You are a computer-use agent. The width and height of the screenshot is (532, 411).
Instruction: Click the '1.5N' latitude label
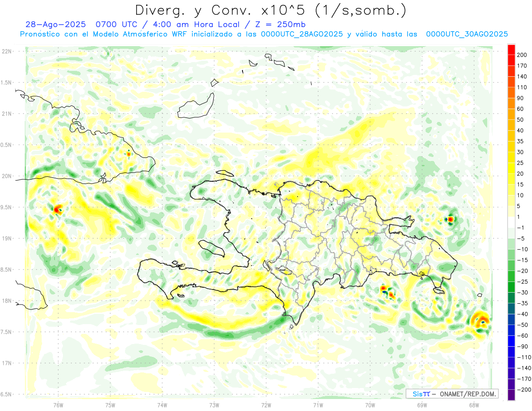(7, 82)
